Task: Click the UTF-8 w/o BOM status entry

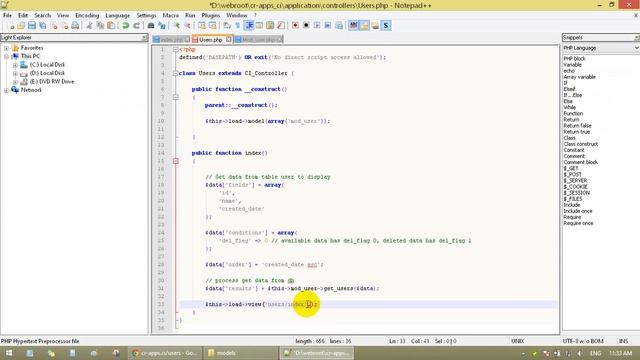Action: pyautogui.click(x=583, y=341)
